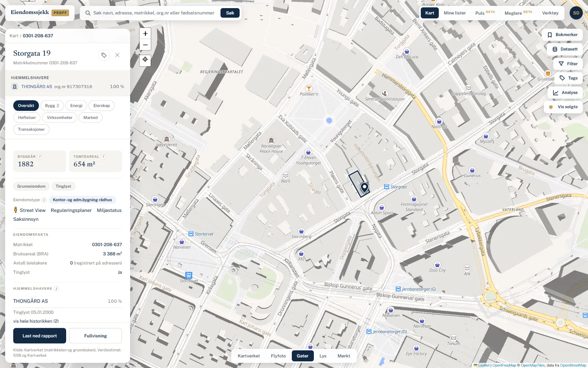This screenshot has width=588, height=368.
Task: Toggle Vis solgte on the map
Action: click(563, 107)
